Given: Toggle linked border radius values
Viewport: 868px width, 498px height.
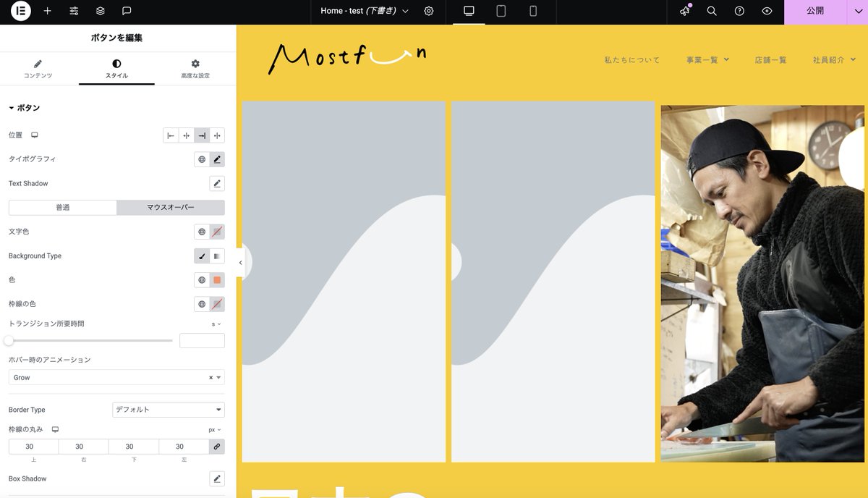Looking at the screenshot, I should [x=217, y=447].
